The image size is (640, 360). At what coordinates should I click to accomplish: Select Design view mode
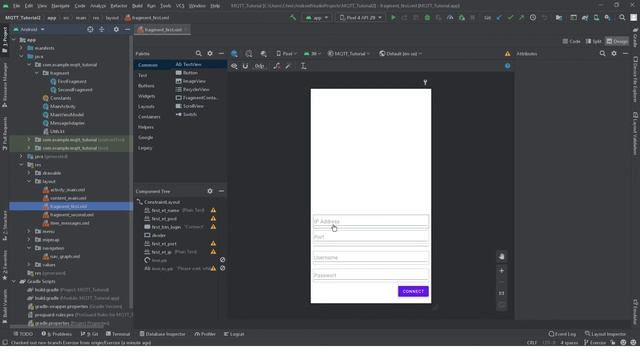pyautogui.click(x=617, y=41)
